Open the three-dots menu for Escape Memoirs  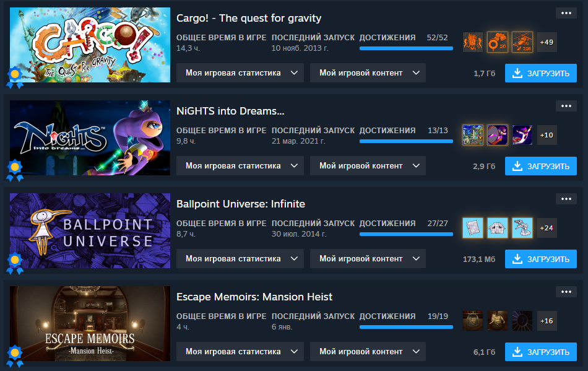coord(566,292)
